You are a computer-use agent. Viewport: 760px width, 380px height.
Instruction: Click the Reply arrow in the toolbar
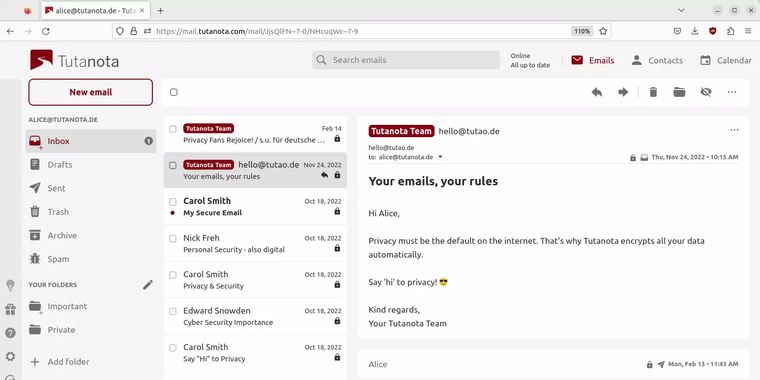click(597, 92)
